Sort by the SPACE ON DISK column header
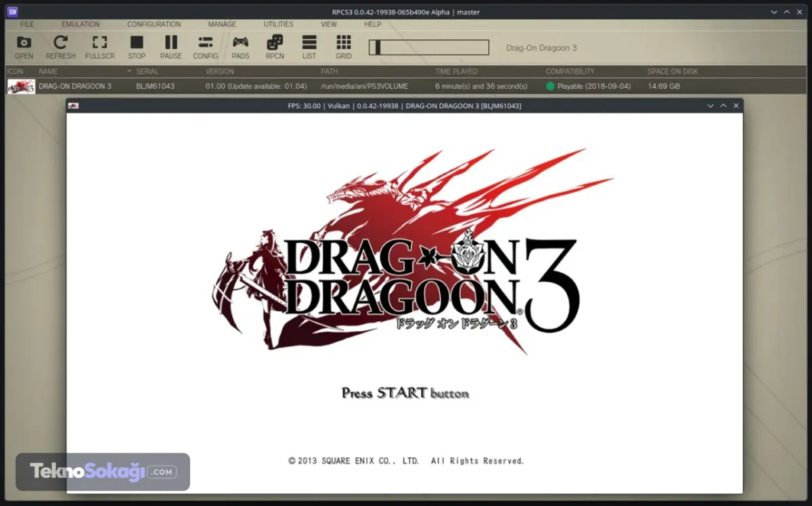The height and width of the screenshot is (506, 812). click(x=673, y=71)
